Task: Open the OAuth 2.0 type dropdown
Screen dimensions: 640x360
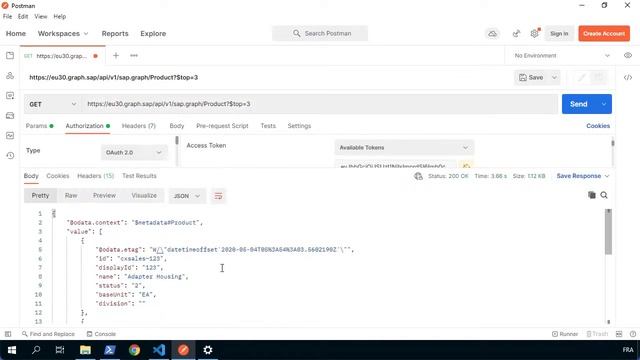Action: point(134,152)
